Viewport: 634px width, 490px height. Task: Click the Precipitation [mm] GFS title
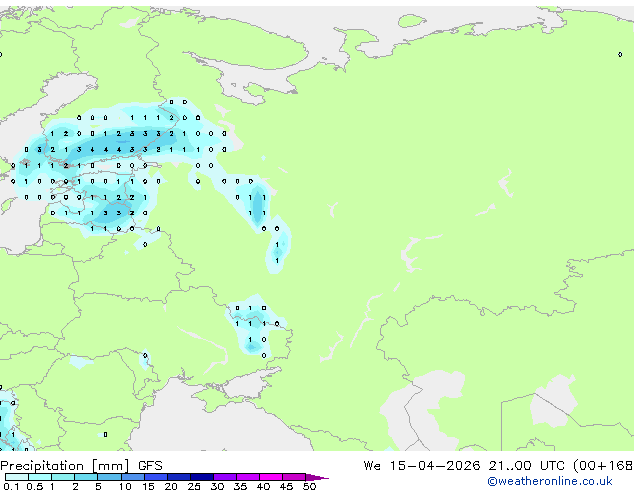(x=81, y=466)
